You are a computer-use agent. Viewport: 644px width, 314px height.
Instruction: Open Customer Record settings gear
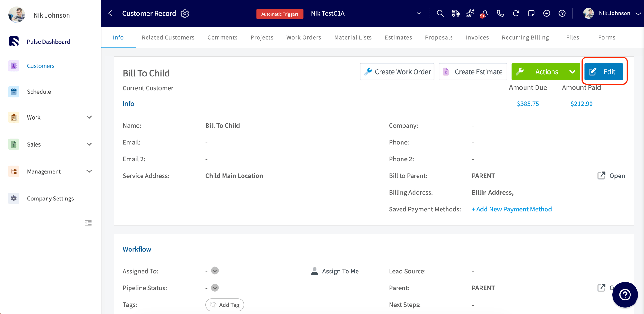tap(185, 14)
